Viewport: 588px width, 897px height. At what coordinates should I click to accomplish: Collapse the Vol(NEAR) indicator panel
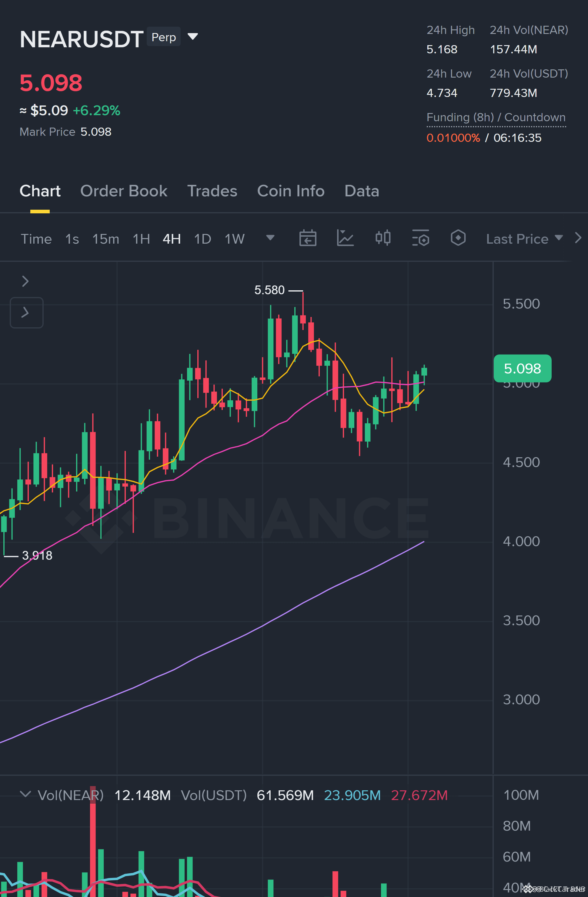click(x=25, y=794)
